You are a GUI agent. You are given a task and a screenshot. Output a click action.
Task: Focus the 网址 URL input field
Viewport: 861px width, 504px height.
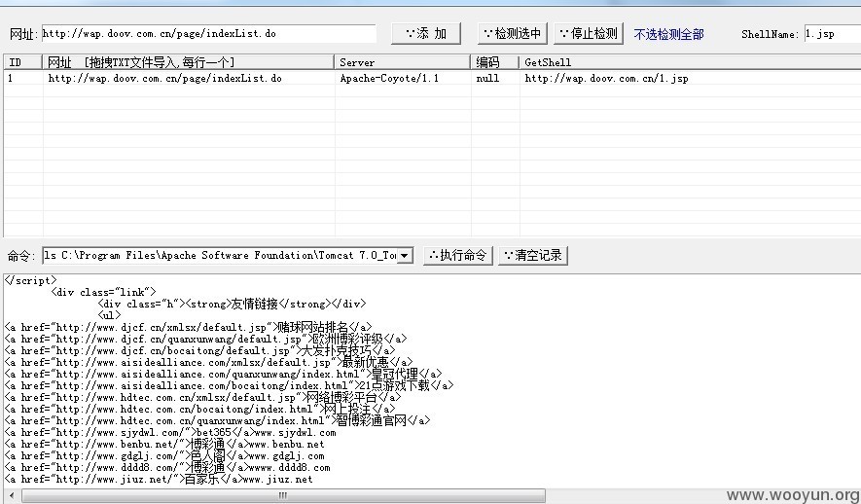208,33
